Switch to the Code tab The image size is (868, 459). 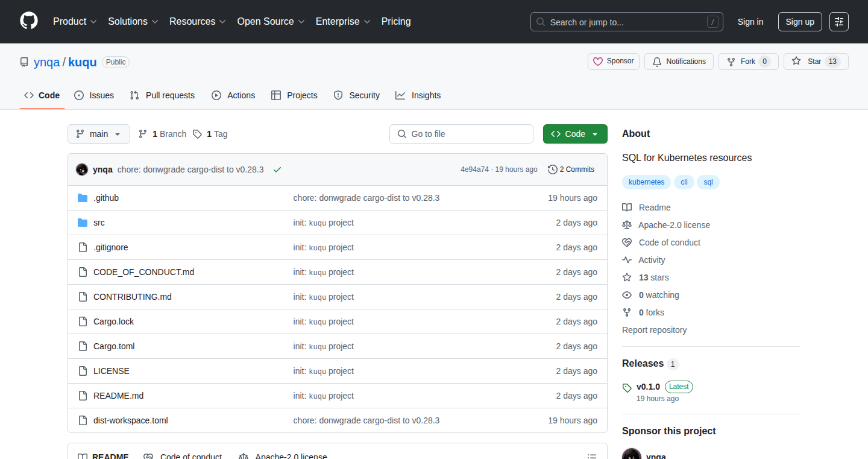click(42, 95)
